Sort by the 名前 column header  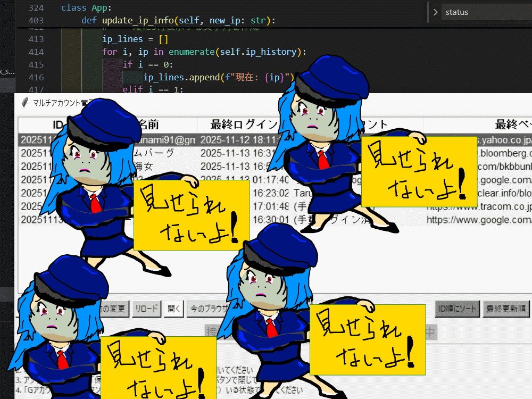(x=148, y=125)
